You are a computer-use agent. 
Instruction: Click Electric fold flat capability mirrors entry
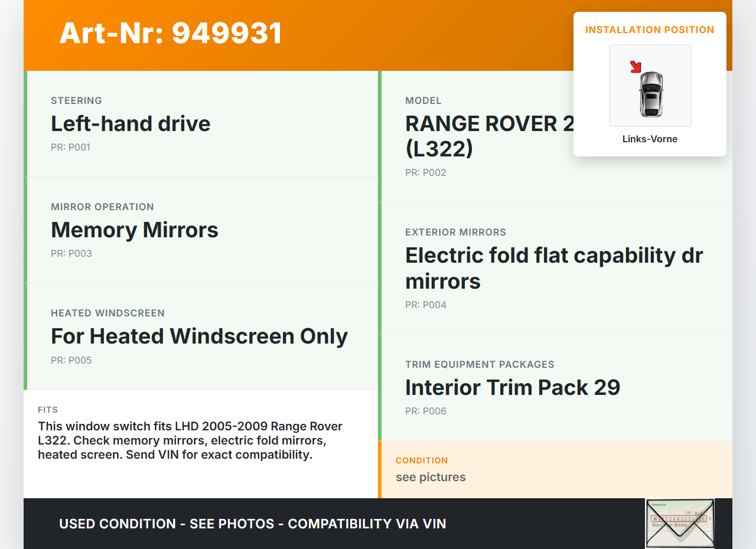click(553, 268)
